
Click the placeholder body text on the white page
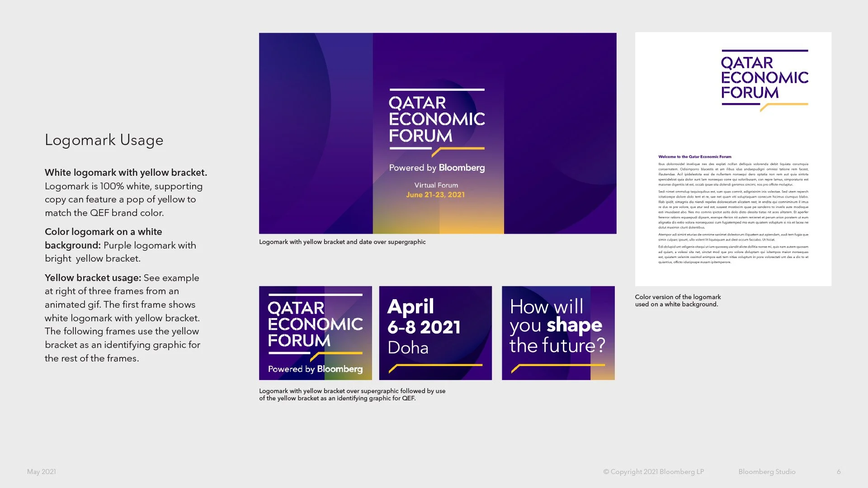pos(733,213)
